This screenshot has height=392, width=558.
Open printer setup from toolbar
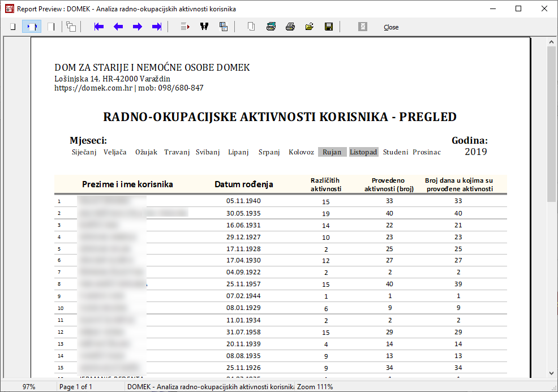pyautogui.click(x=271, y=27)
